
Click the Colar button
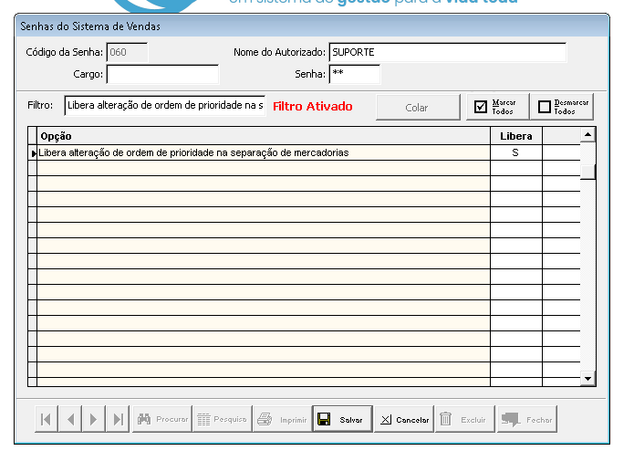point(417,106)
